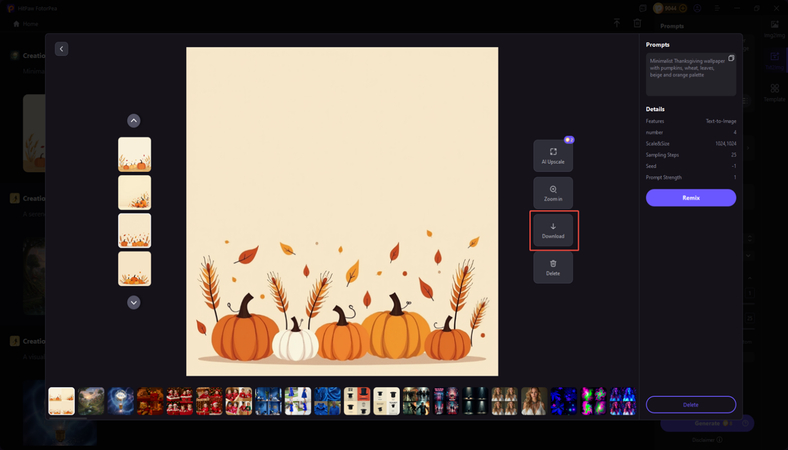Open the blonde woman portrait thumbnail in the filmstrip
The width and height of the screenshot is (788, 450).
(533, 401)
